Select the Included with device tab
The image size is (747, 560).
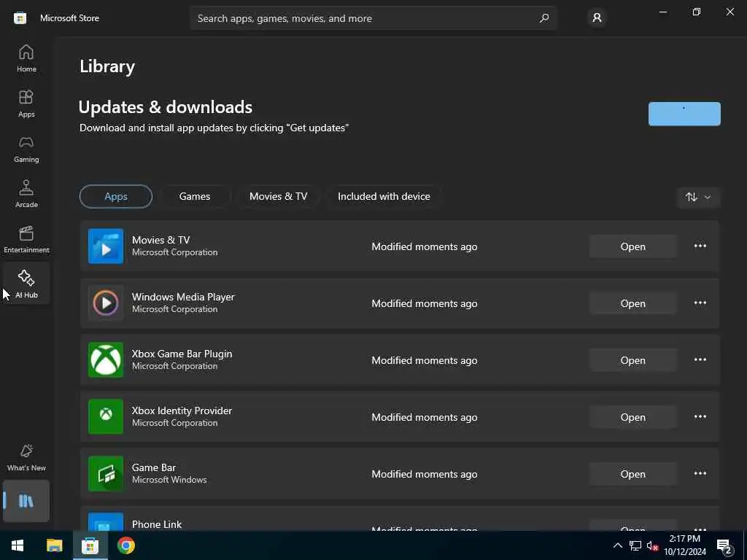click(x=384, y=196)
